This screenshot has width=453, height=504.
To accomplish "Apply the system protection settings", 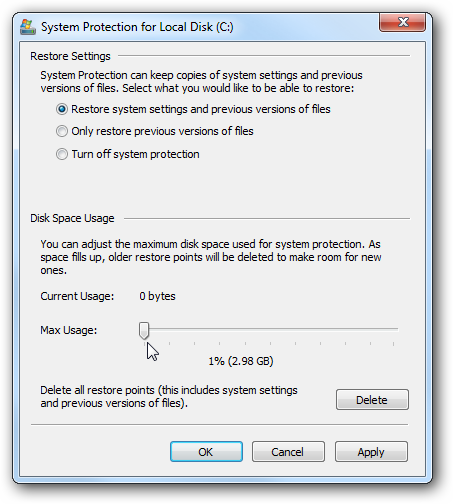I will [x=371, y=452].
